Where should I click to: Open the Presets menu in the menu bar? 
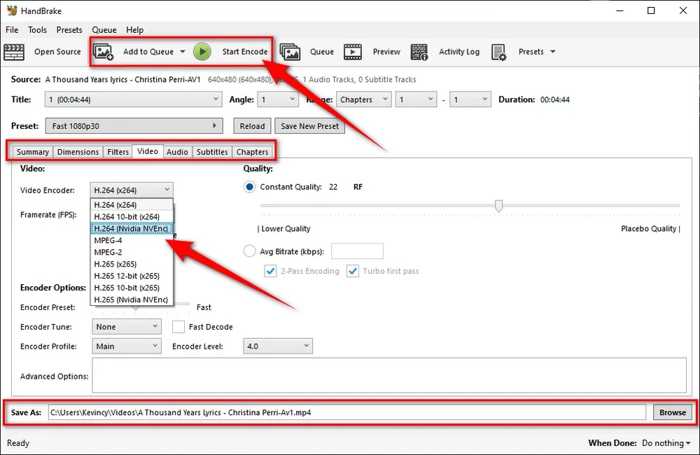[69, 30]
